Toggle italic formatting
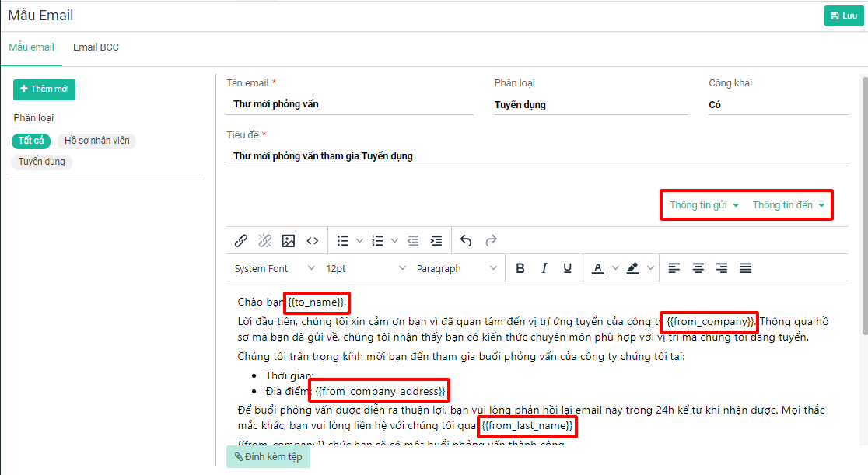This screenshot has height=475, width=868. pos(544,268)
